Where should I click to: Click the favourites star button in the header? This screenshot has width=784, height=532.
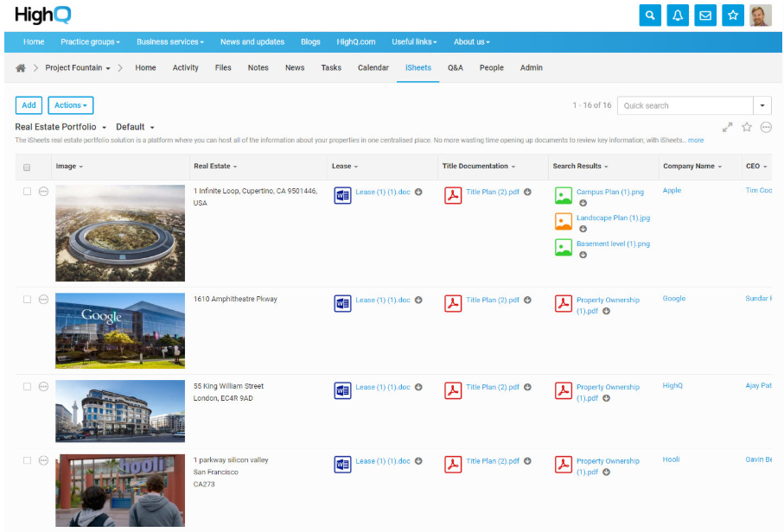(733, 16)
